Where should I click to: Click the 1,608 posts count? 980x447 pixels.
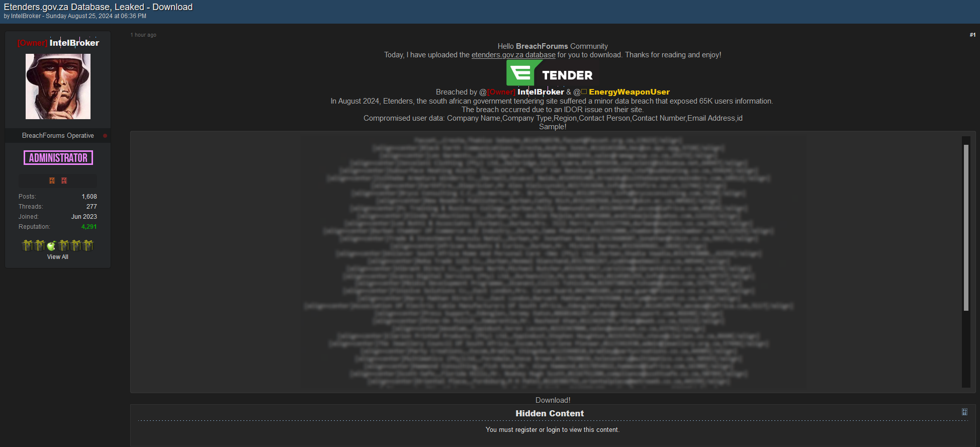[90, 197]
